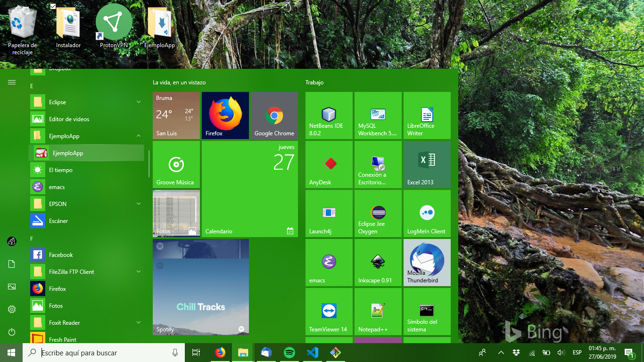Viewport: 644px width, 362px height.
Task: Expand the Foxit Reader folder
Action: [87, 323]
